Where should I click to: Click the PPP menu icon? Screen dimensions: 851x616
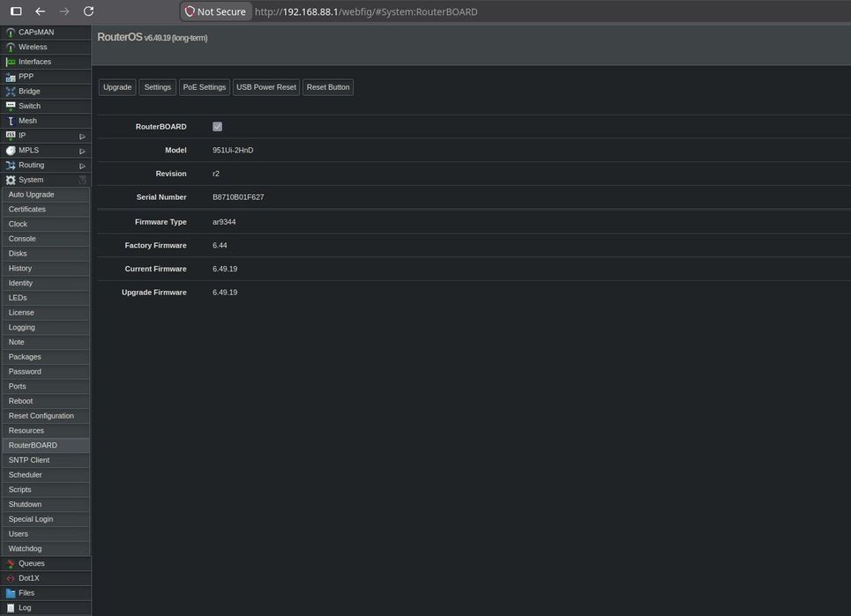(x=11, y=77)
